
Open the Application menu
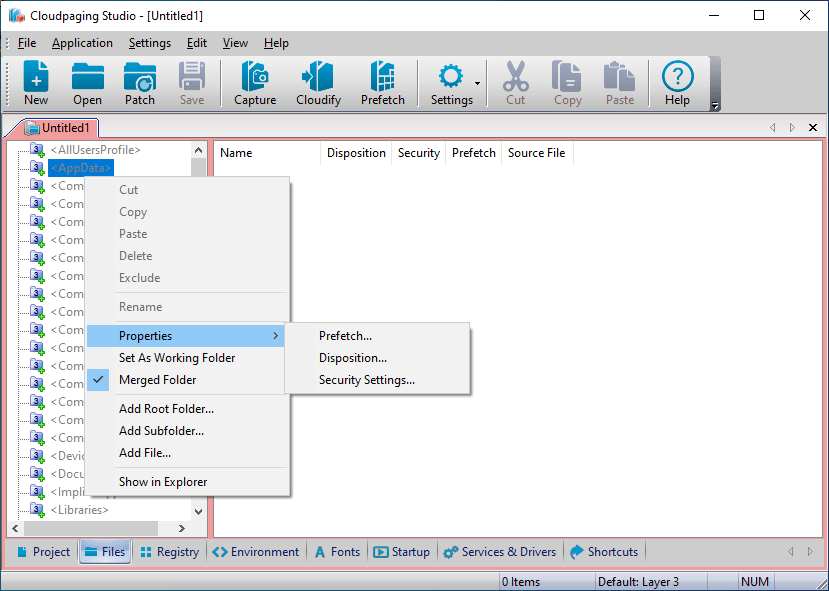coord(82,43)
